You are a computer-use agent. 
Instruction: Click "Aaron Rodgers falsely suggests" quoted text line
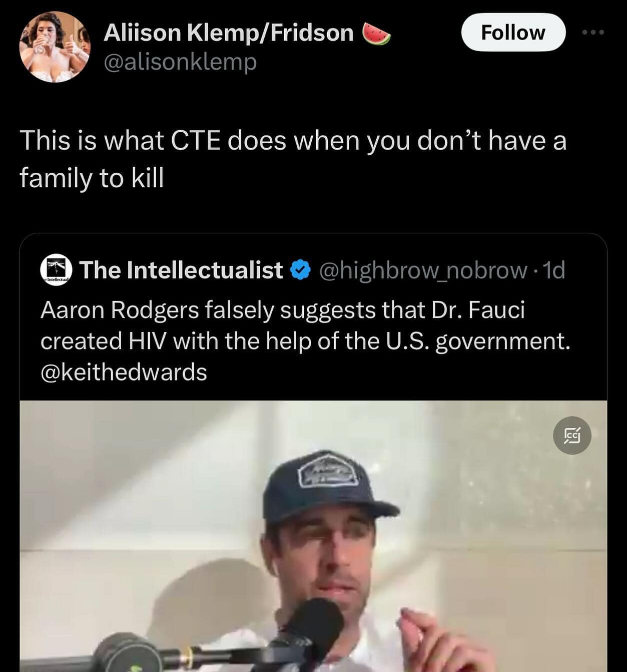[x=282, y=310]
